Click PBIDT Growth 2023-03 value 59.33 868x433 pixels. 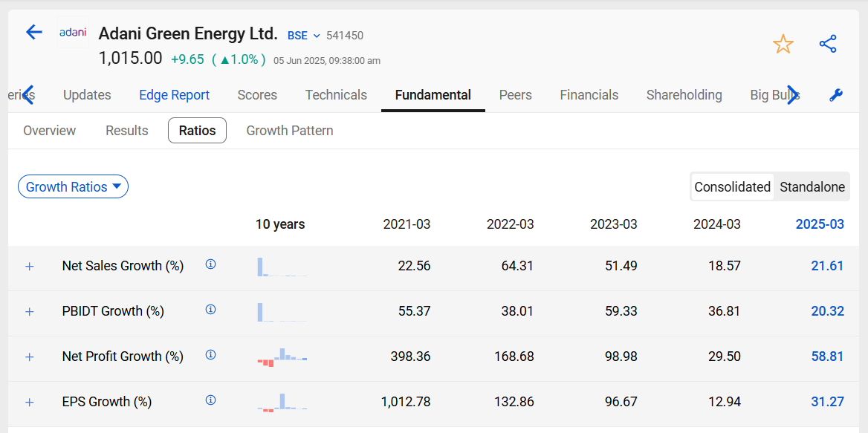click(621, 311)
